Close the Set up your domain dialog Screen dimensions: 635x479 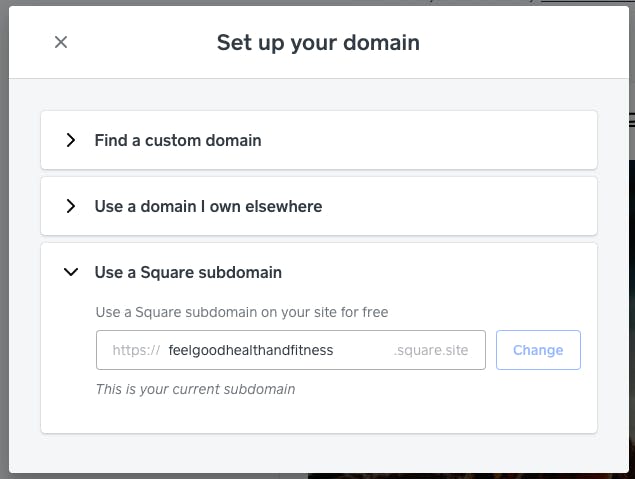pos(61,42)
